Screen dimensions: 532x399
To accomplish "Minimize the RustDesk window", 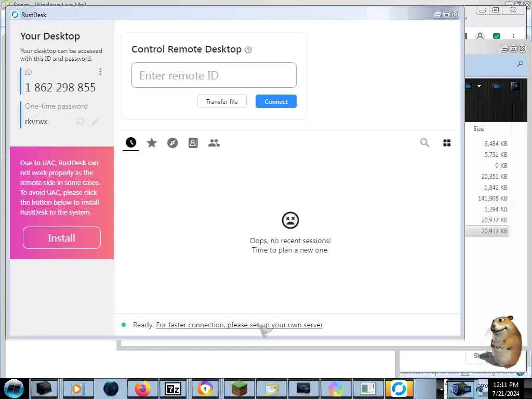I will pyautogui.click(x=437, y=15).
